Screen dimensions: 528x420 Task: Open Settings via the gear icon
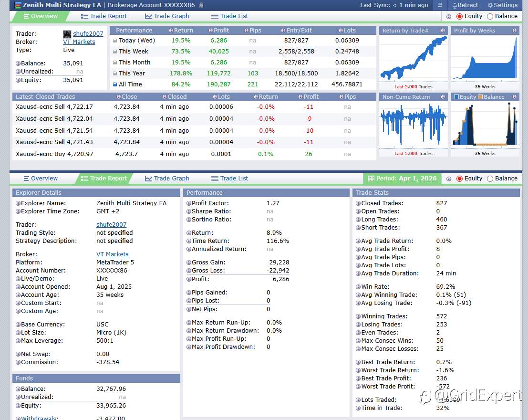pos(490,5)
